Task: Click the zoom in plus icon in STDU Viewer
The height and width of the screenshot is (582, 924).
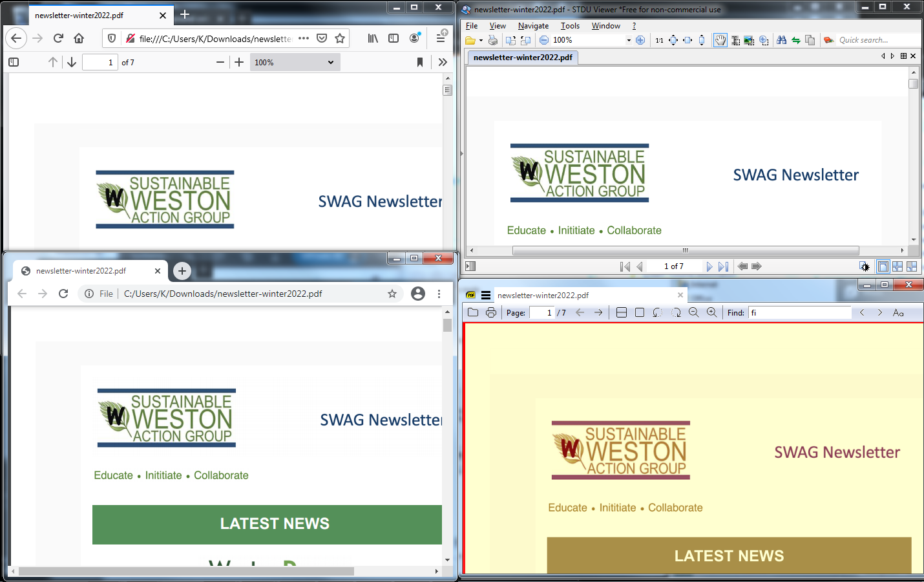Action: tap(640, 40)
